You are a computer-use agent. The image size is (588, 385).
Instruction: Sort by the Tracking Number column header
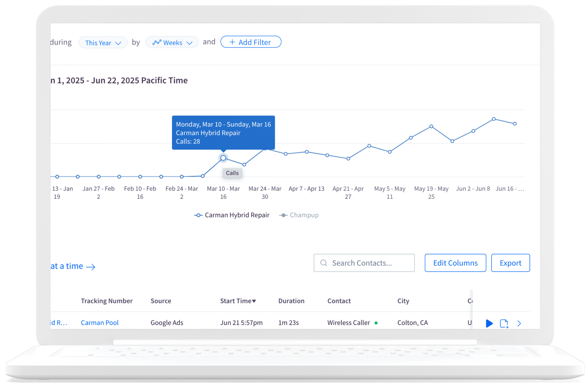pyautogui.click(x=107, y=301)
